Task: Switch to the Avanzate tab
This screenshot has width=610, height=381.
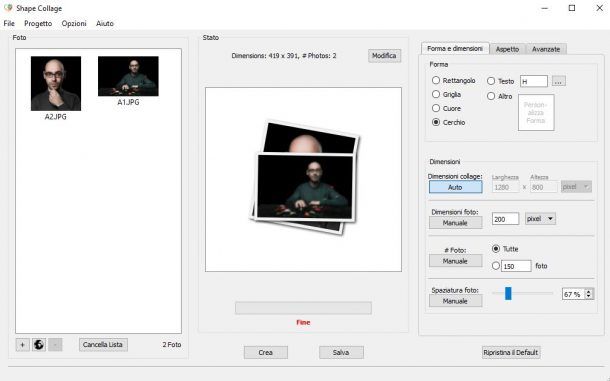Action: 546,49
